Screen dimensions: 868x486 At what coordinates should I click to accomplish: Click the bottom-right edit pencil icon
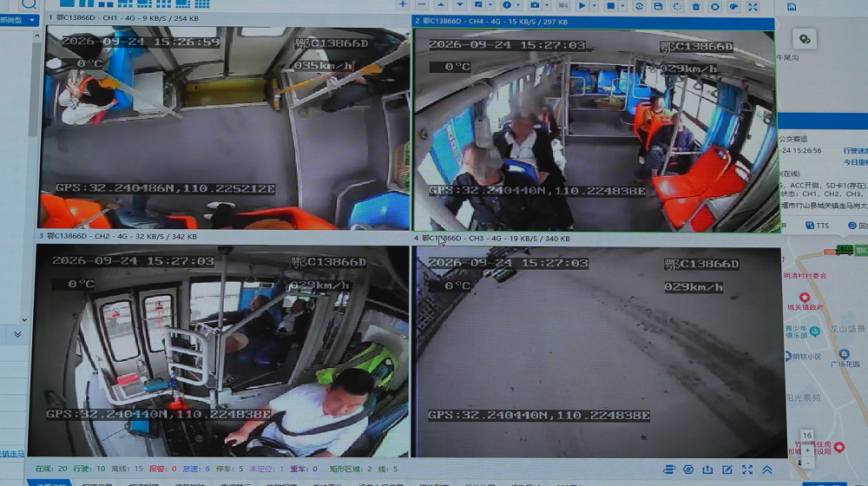point(727,470)
